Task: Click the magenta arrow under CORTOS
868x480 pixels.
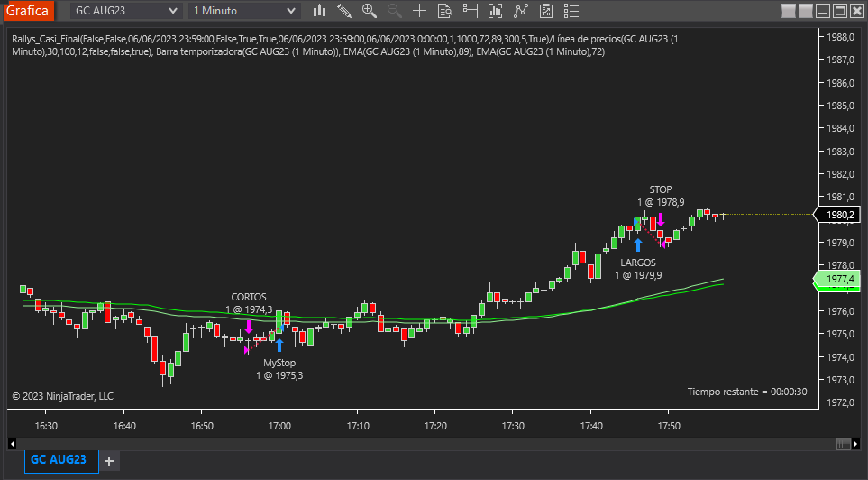Action: (249, 327)
